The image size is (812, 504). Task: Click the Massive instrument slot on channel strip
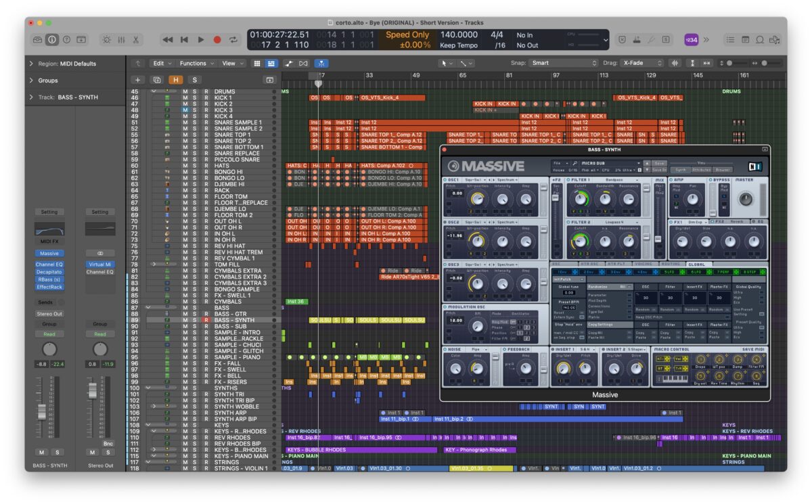pyautogui.click(x=49, y=254)
